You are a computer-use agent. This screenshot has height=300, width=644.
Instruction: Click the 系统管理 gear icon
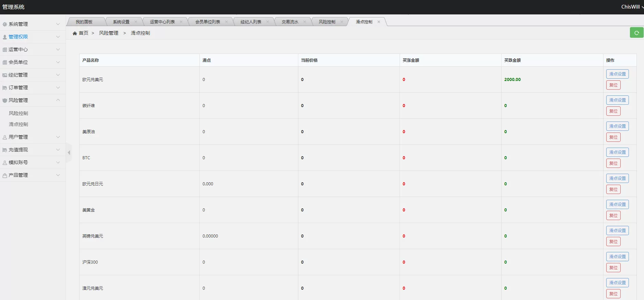click(5, 24)
